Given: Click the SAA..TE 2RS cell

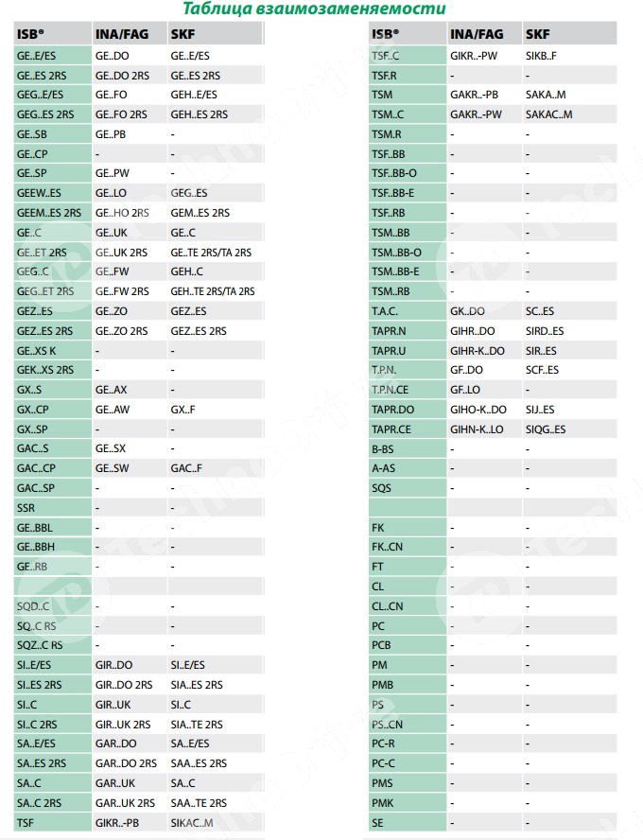Looking at the screenshot, I should click(199, 802).
